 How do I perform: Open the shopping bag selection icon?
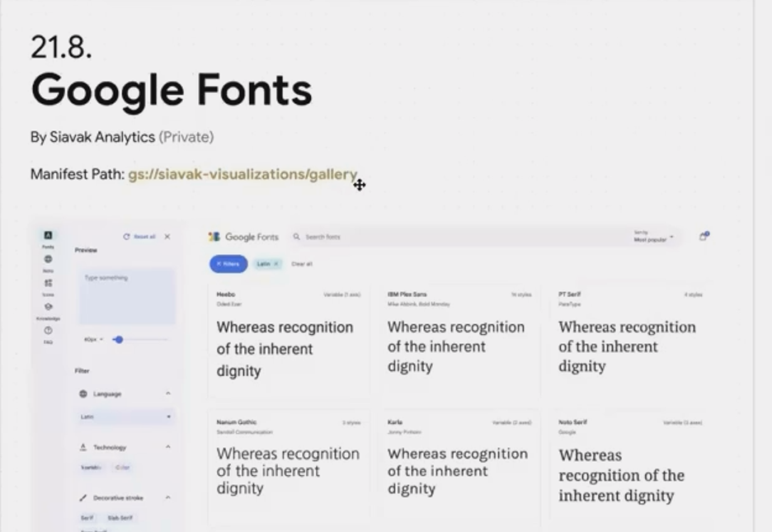pos(704,237)
